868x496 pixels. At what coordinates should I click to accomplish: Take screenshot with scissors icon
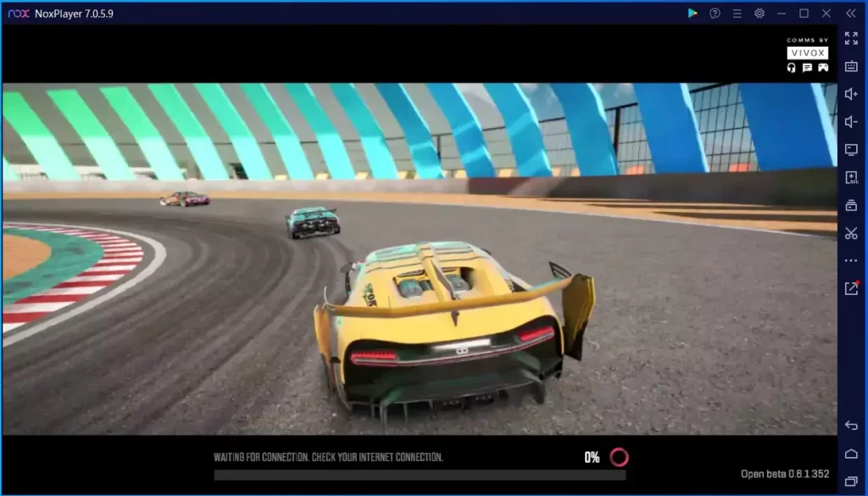pos(851,233)
